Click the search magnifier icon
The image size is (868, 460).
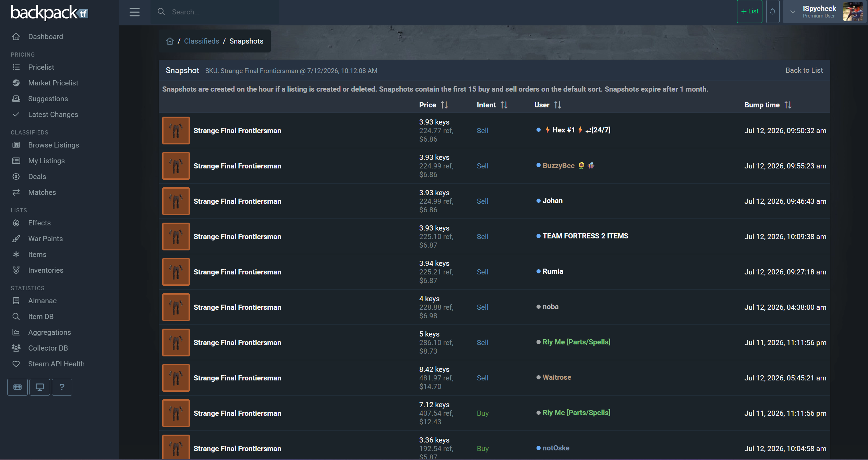point(161,12)
